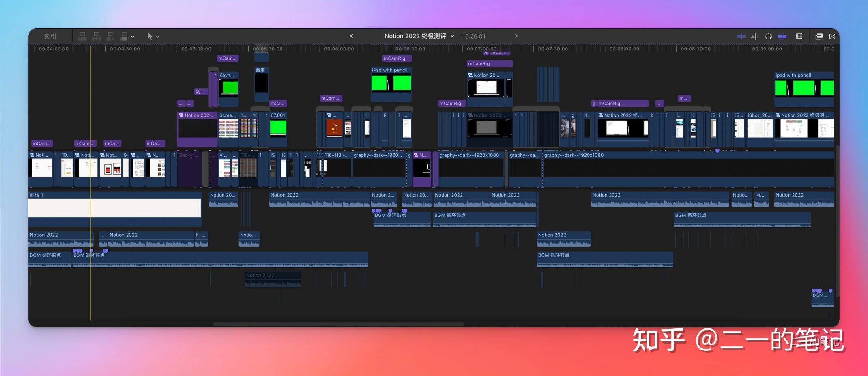
Task: Toggle audio skimming waveform icon
Action: 755,36
